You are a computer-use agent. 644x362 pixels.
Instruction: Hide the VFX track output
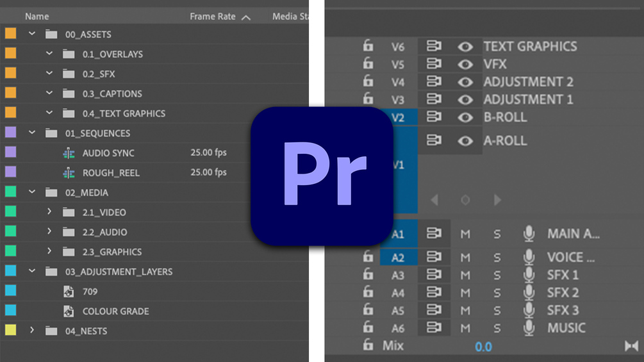click(x=465, y=65)
